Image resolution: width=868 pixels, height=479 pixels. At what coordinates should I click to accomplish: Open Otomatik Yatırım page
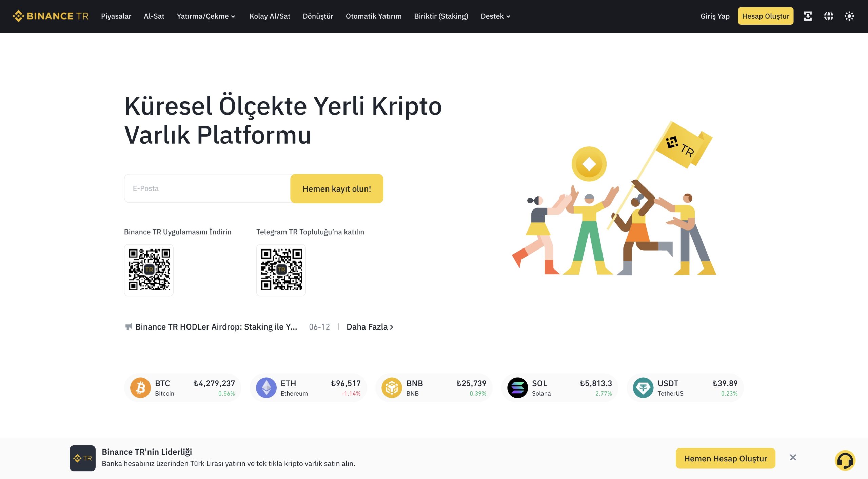(x=374, y=16)
